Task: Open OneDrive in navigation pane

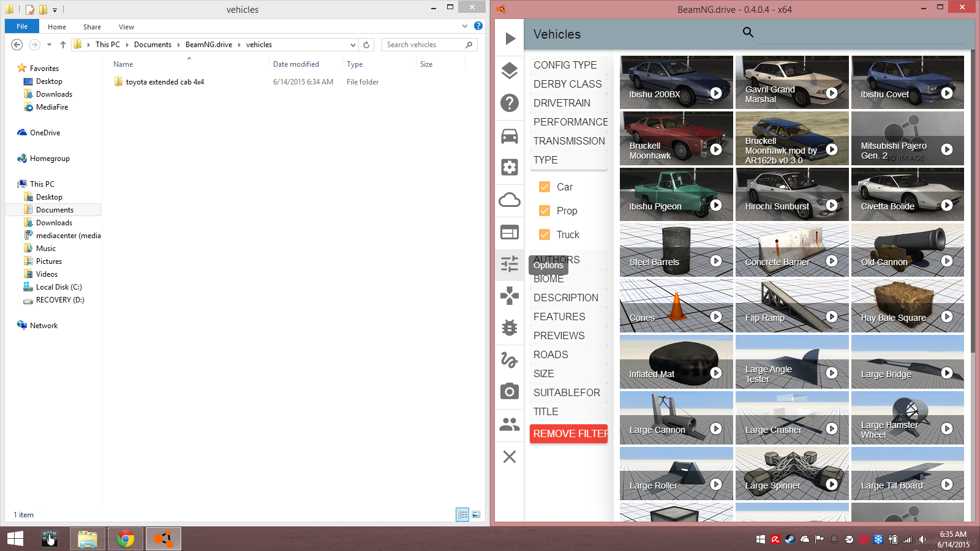Action: tap(45, 133)
